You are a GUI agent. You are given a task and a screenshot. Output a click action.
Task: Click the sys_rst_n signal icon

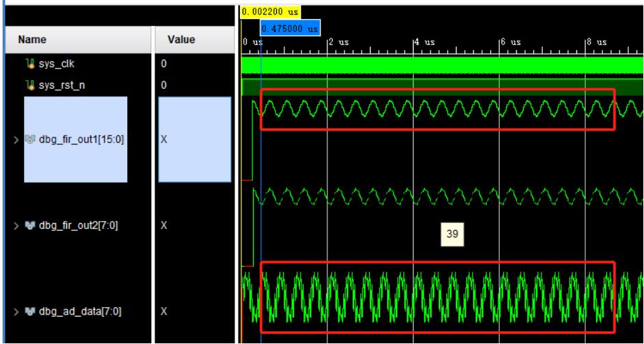(28, 85)
